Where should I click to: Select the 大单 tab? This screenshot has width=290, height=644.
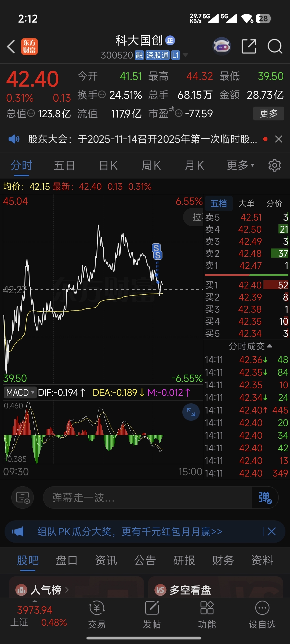pos(246,203)
